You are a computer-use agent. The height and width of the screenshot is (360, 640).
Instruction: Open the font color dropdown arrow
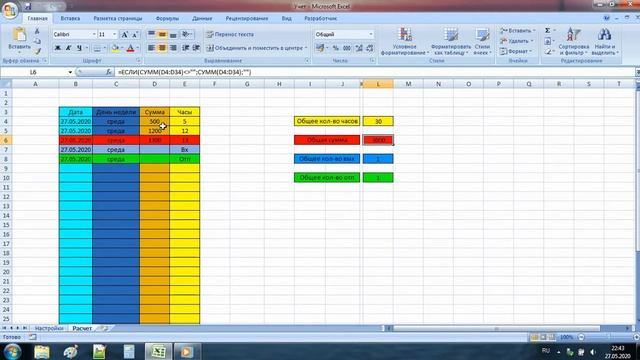[x=138, y=48]
